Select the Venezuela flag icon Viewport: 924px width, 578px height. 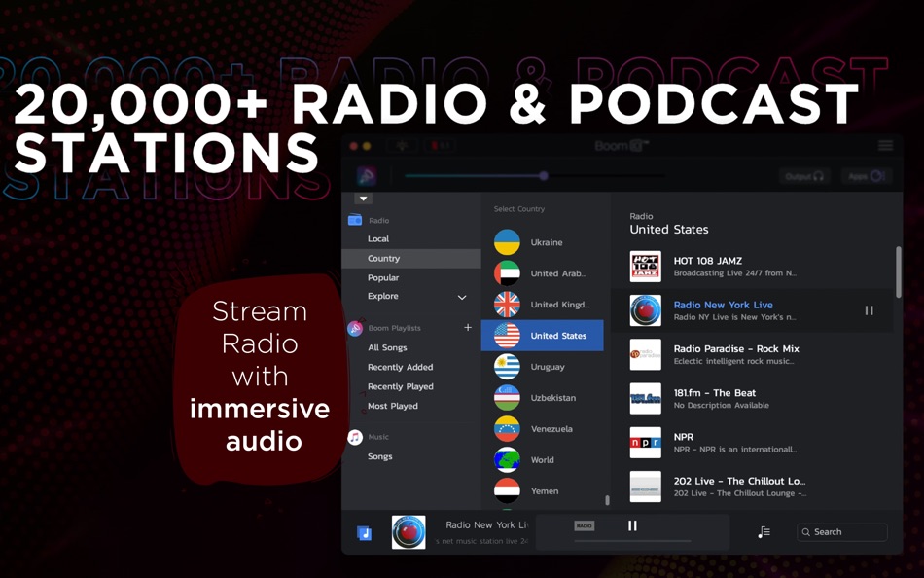pyautogui.click(x=507, y=429)
